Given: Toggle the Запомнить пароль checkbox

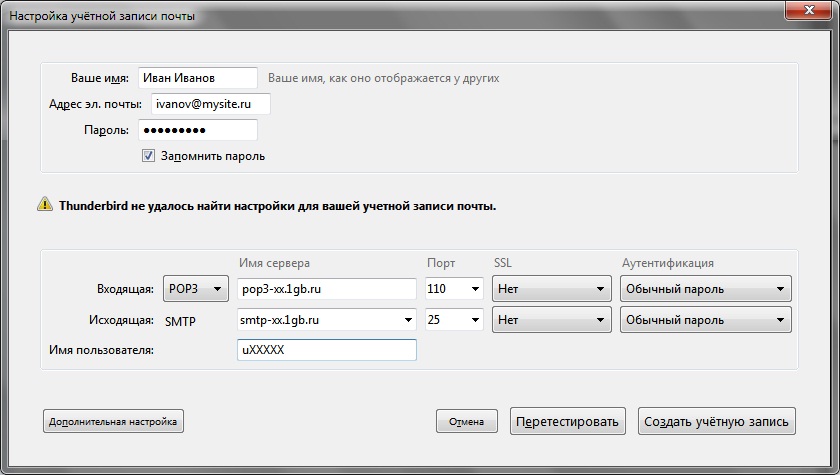Looking at the screenshot, I should [x=148, y=156].
